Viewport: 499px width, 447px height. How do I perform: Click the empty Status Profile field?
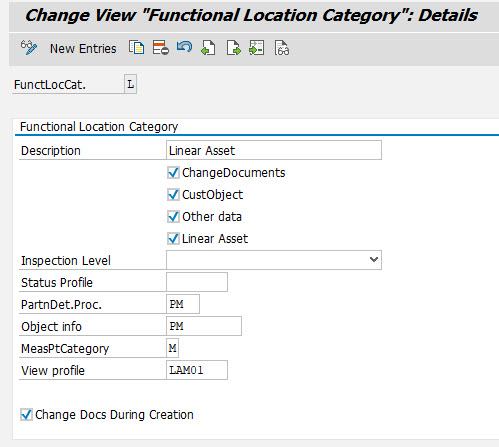click(197, 282)
